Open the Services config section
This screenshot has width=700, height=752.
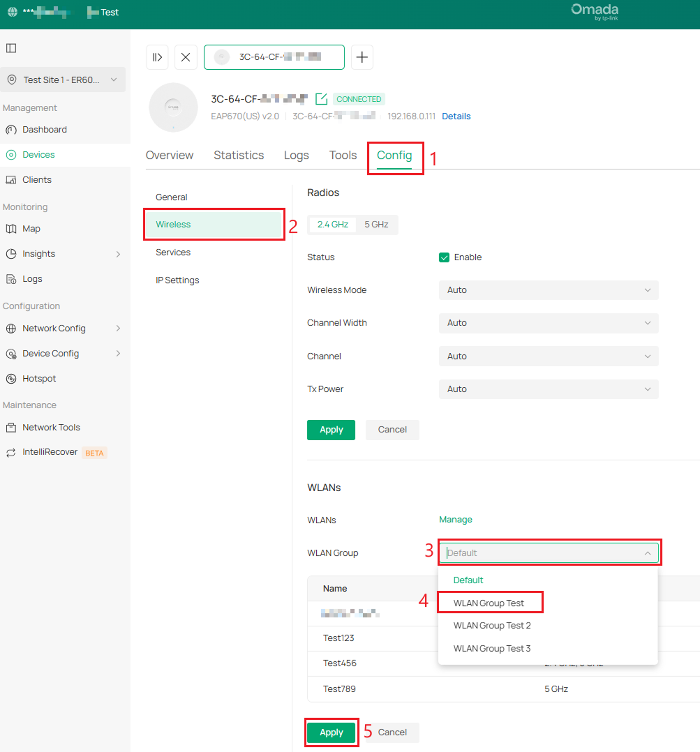point(173,252)
